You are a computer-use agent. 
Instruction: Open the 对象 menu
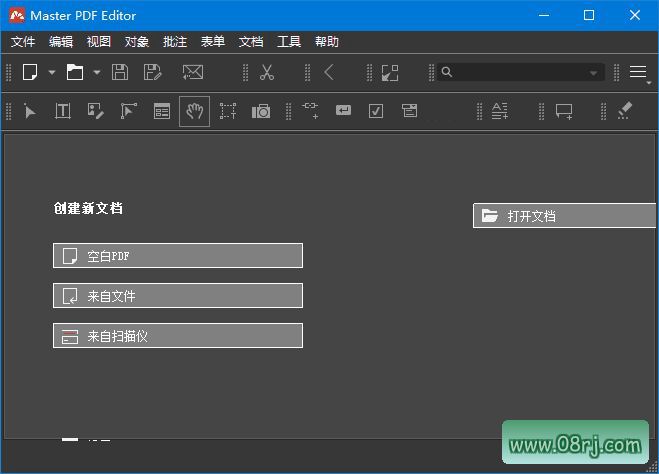pyautogui.click(x=137, y=42)
